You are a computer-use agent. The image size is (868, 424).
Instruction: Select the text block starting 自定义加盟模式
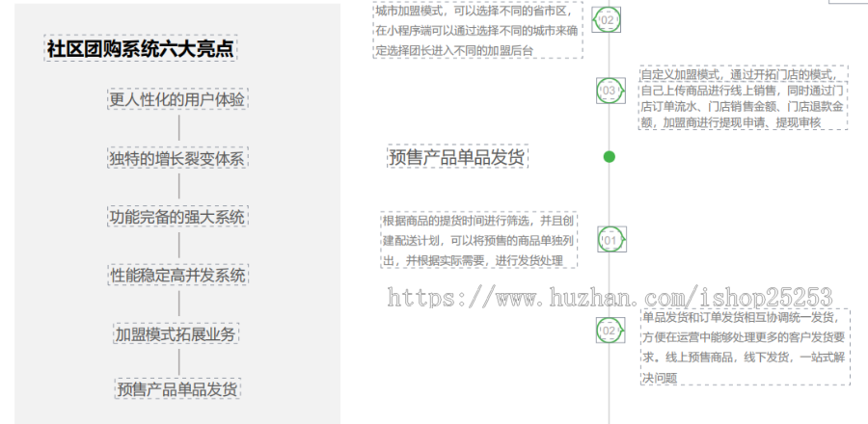743,98
